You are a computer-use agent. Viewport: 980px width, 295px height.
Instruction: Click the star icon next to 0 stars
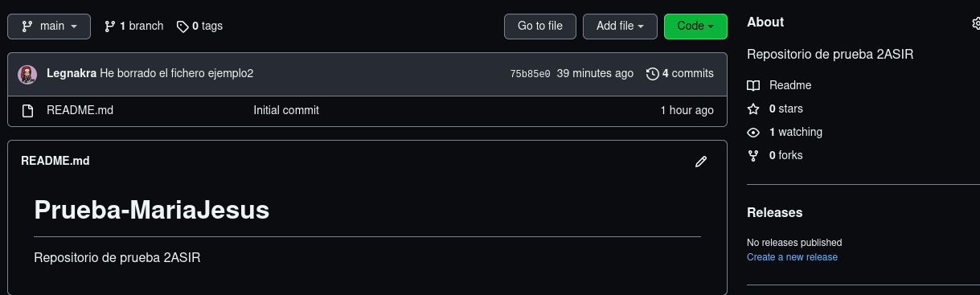(753, 109)
